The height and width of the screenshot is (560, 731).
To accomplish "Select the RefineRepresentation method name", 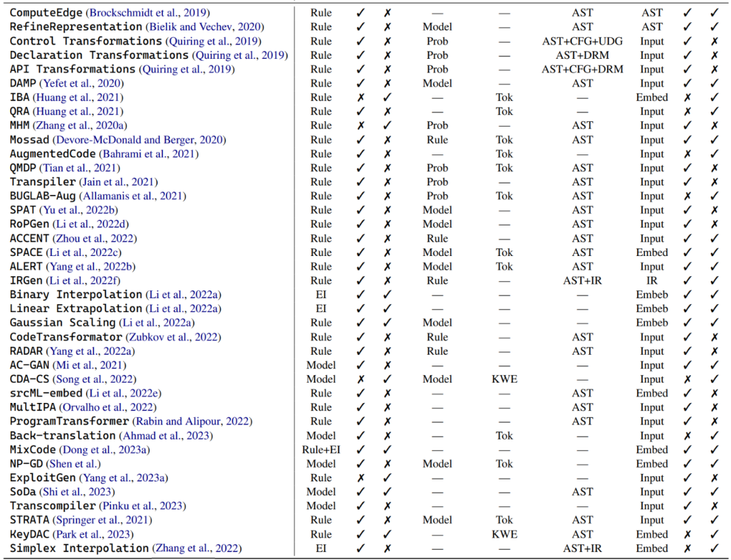I will click(76, 26).
